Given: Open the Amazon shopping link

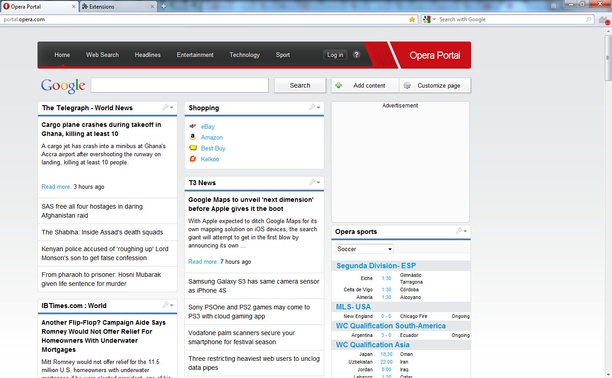Looking at the screenshot, I should [x=212, y=137].
